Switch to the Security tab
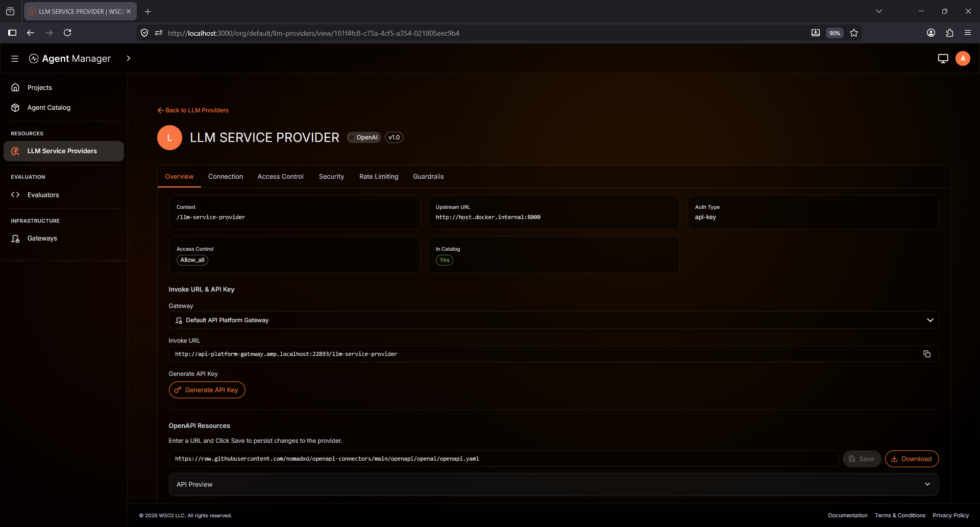 pos(331,177)
